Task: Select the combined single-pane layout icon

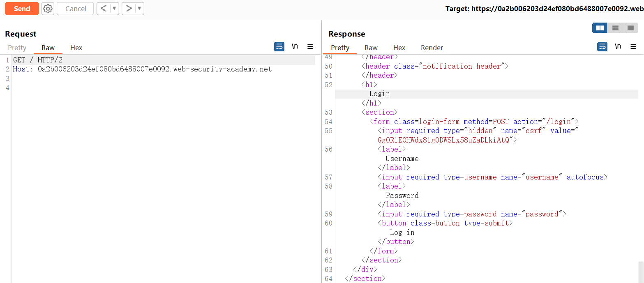Action: pos(630,28)
